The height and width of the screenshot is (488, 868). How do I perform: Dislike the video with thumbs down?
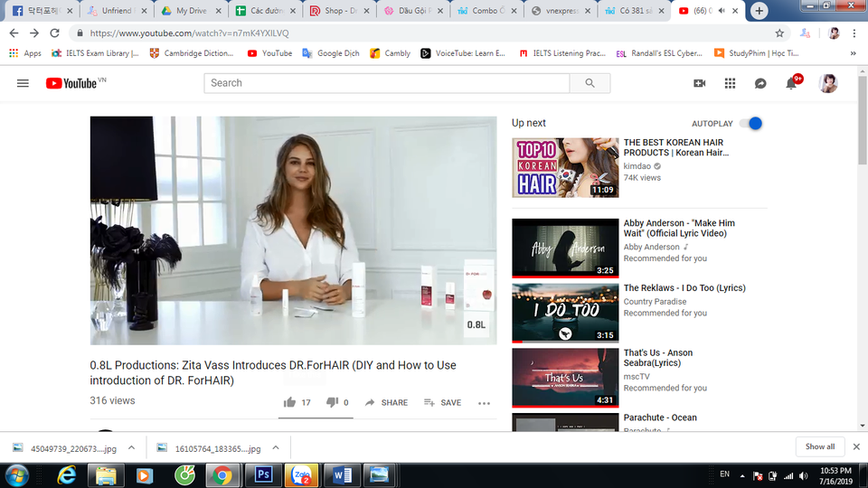(x=332, y=403)
